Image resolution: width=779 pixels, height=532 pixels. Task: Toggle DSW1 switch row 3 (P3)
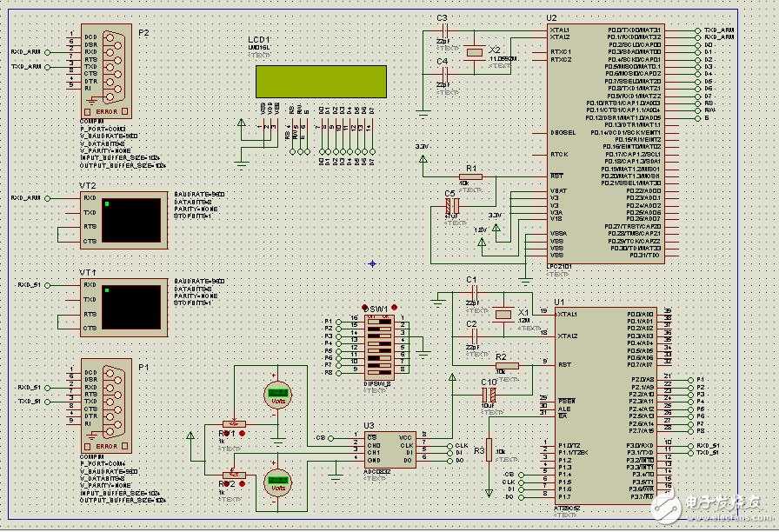(380, 336)
